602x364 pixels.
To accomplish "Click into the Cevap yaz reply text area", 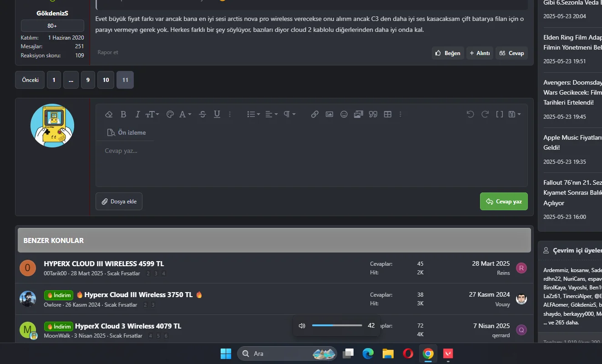I will pyautogui.click(x=311, y=164).
